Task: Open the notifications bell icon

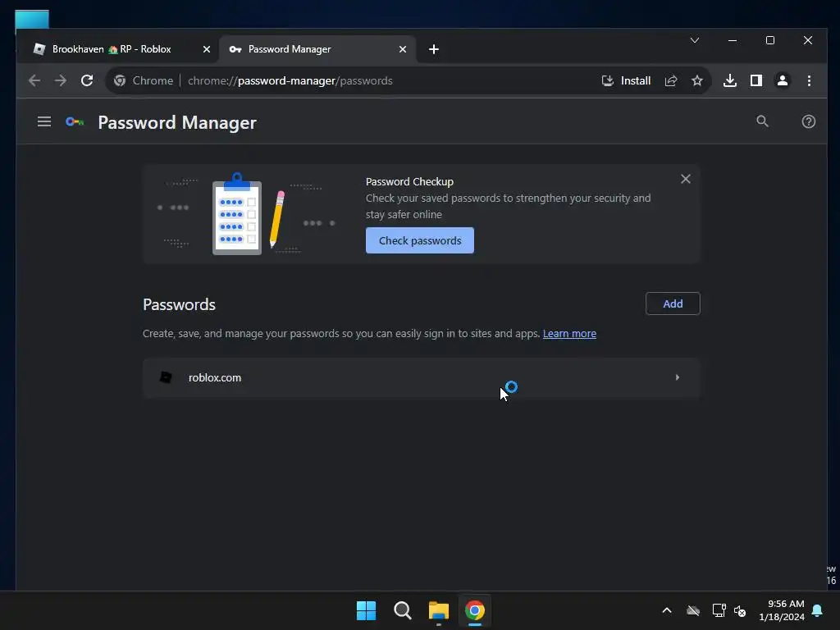Action: (818, 610)
